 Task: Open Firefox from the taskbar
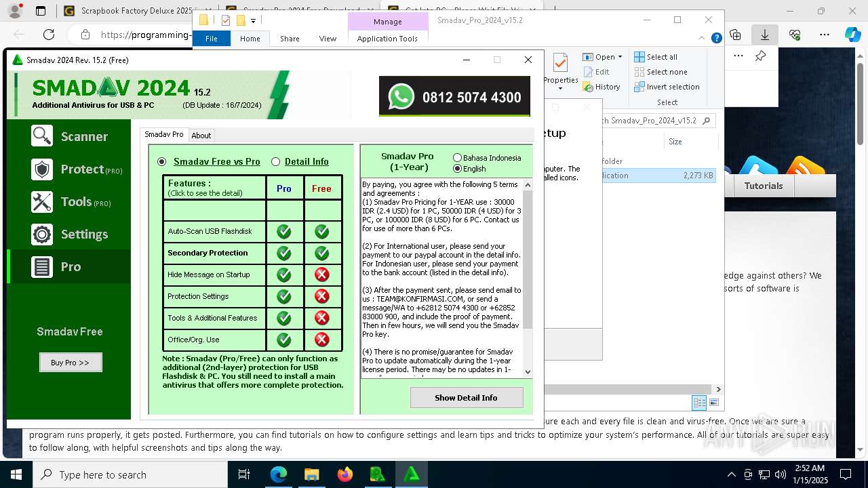point(345,474)
